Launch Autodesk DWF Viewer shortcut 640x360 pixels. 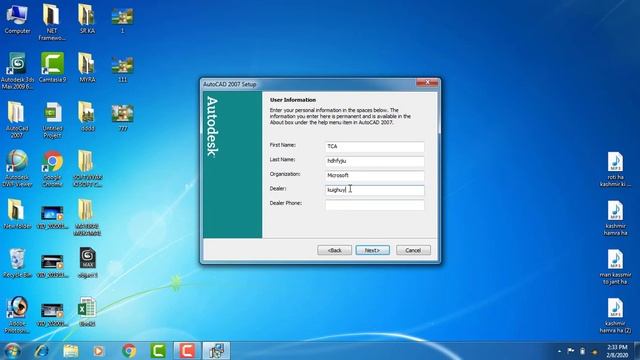point(17,168)
